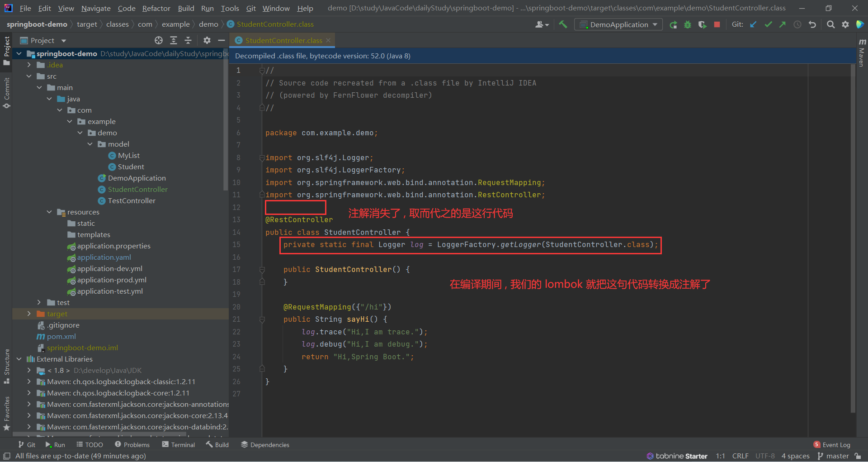Screen dimensions: 868x462
Task: Open the Commit side tool window
Action: click(x=6, y=93)
